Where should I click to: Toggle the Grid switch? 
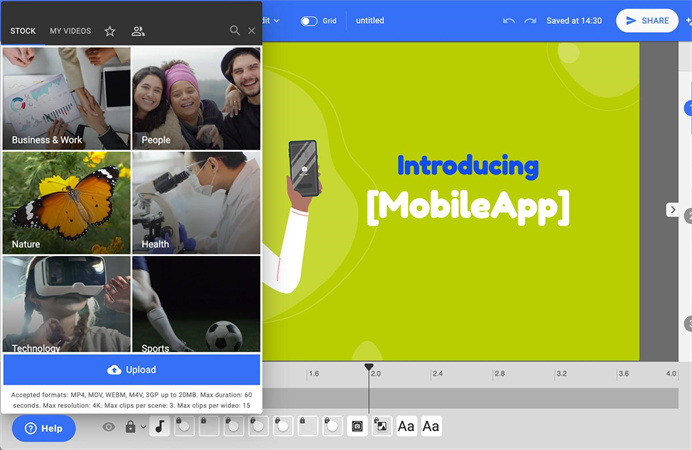point(309,20)
